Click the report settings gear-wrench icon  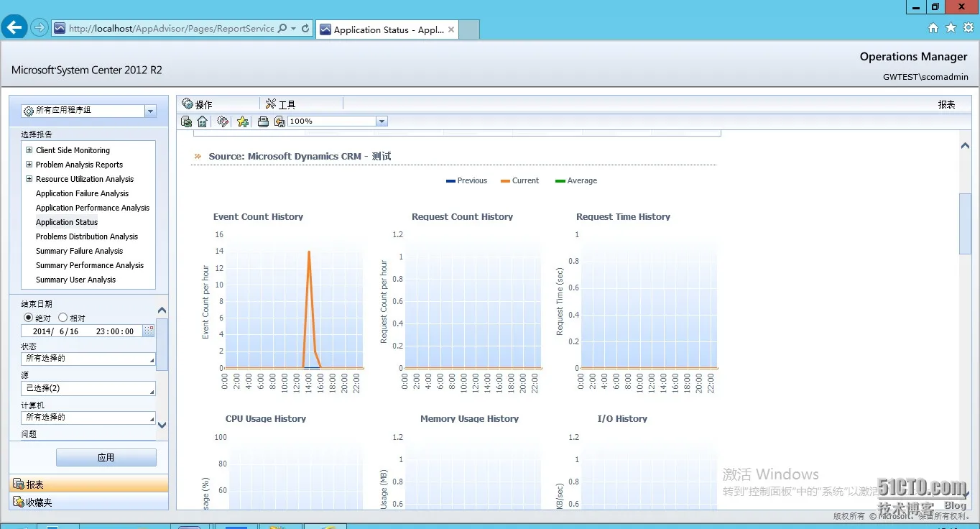(223, 121)
